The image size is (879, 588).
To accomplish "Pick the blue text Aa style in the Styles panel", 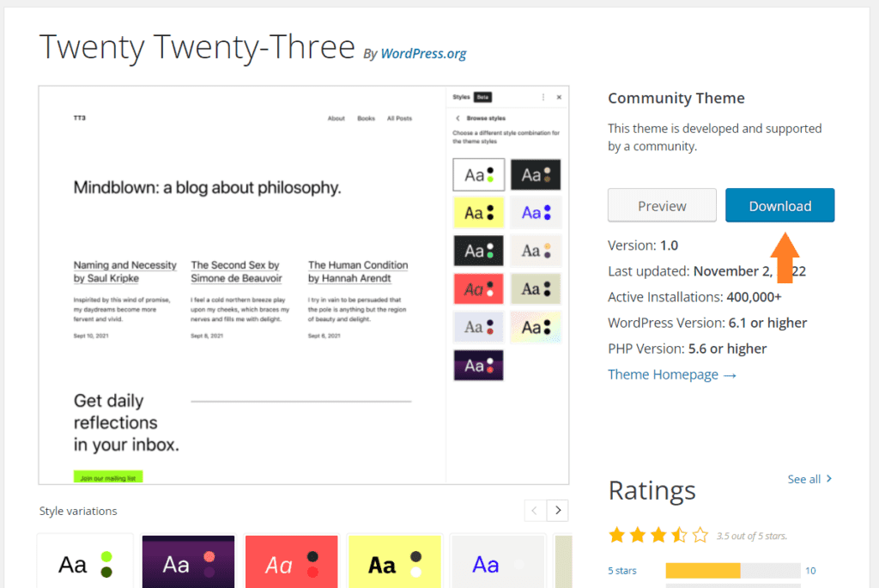I will 536,212.
